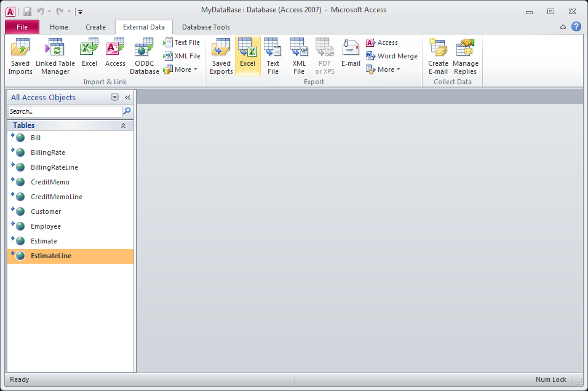Import a Text File
Viewport: 588px width, 391px height.
pyautogui.click(x=181, y=42)
